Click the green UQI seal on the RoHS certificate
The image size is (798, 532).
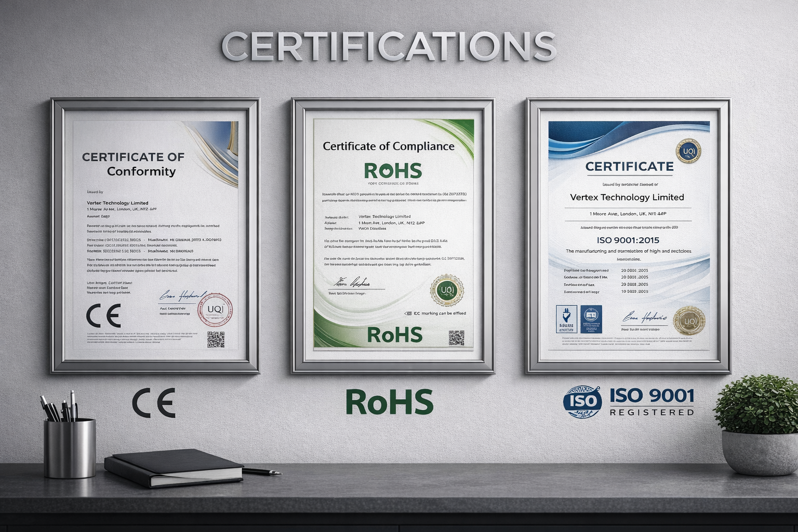447,290
